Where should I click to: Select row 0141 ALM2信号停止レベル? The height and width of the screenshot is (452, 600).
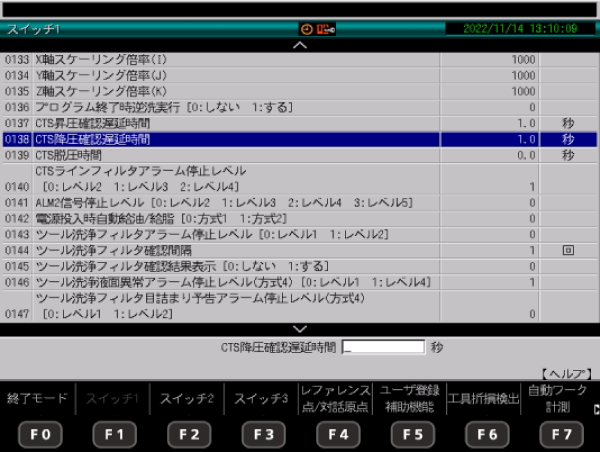click(x=300, y=203)
